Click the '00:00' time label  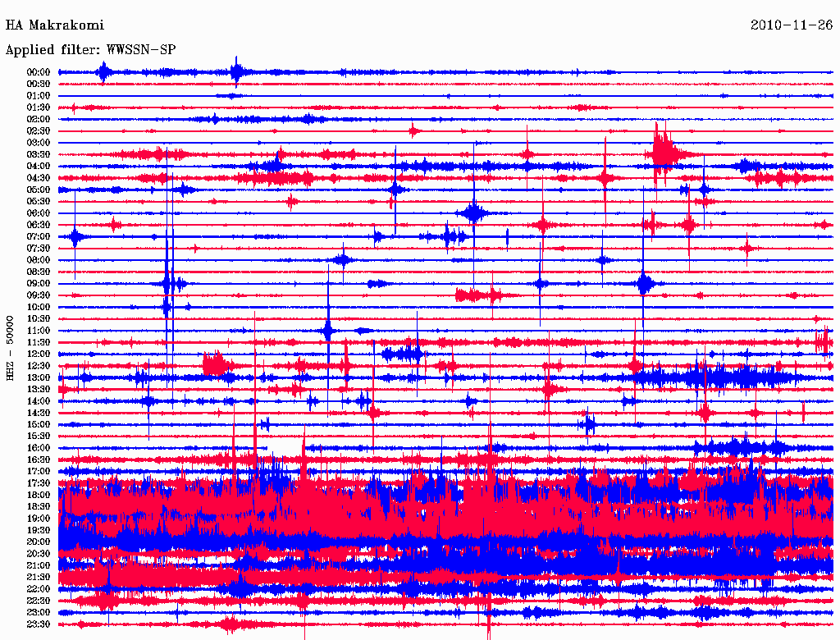point(39,72)
